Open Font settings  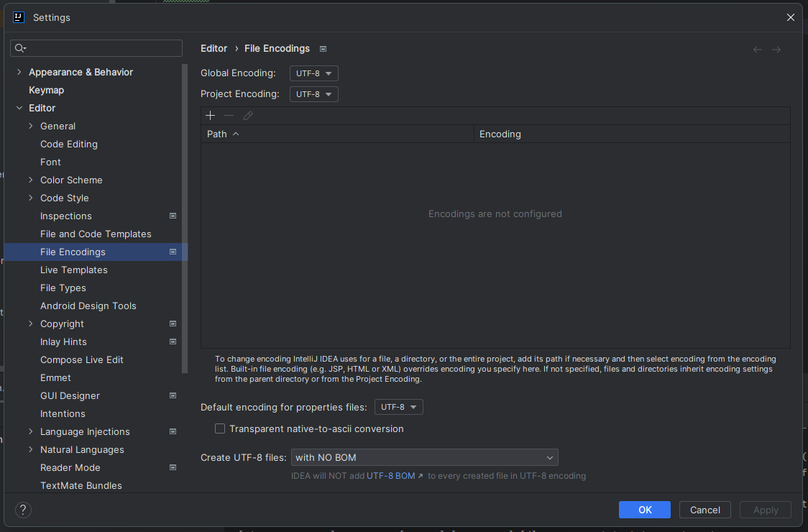tap(50, 162)
